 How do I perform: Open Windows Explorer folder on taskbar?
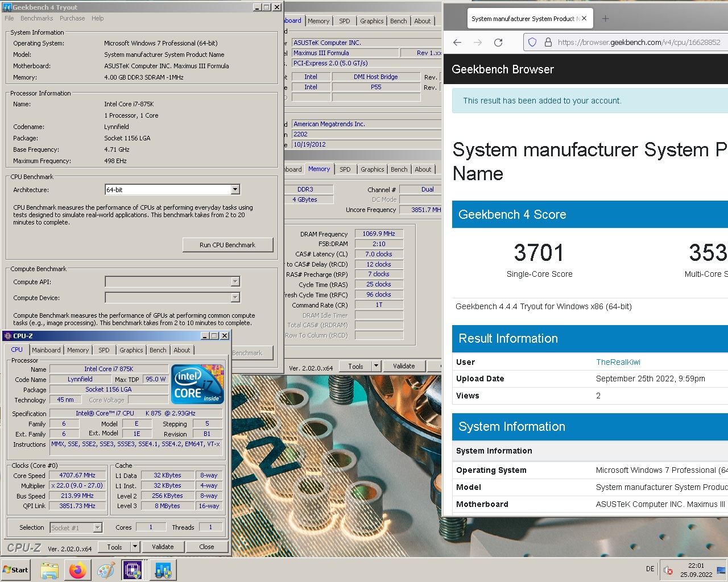[49, 570]
